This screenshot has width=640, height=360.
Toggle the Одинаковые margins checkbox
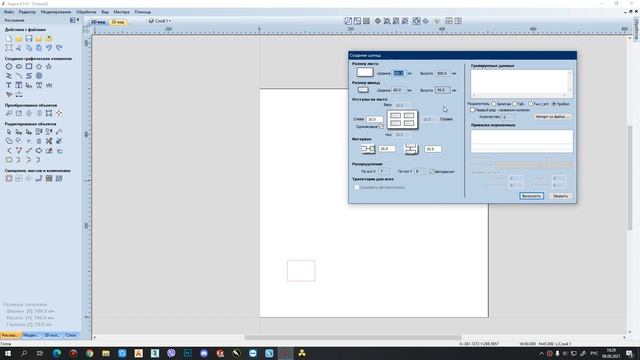coord(381,127)
